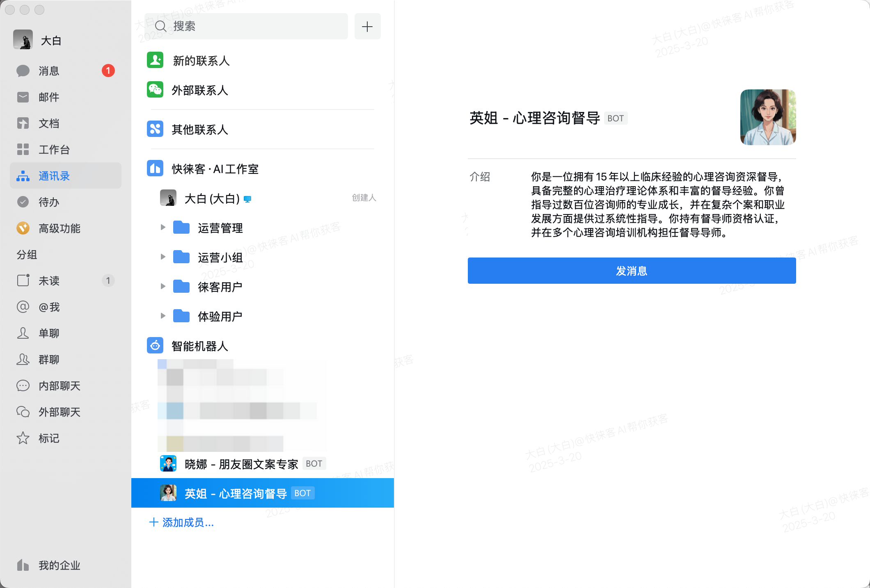Click the 添加成员 add member link
870x588 pixels.
click(x=181, y=522)
